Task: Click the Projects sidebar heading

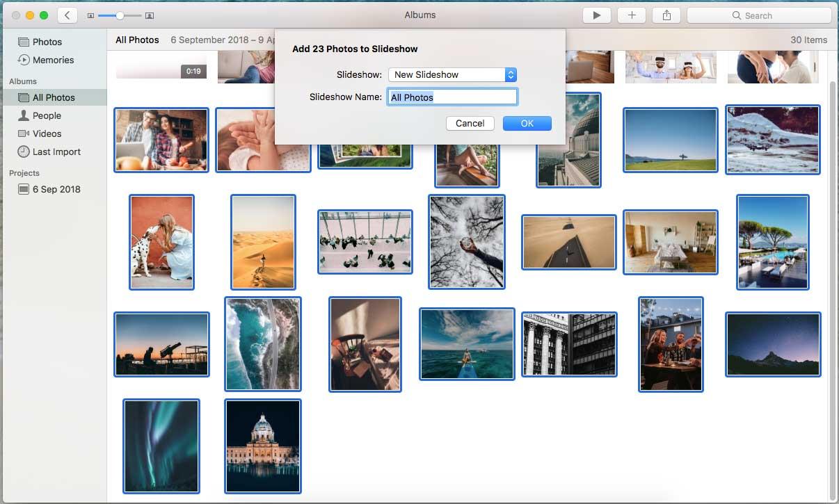Action: 24,173
